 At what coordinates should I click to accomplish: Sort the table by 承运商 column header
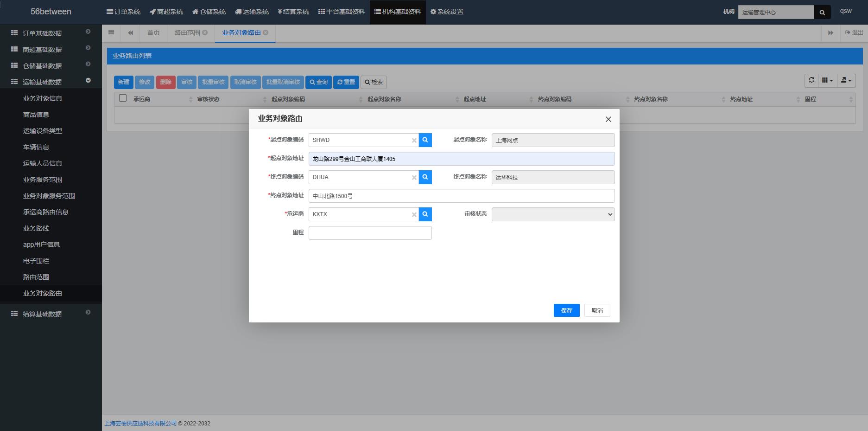click(x=162, y=99)
